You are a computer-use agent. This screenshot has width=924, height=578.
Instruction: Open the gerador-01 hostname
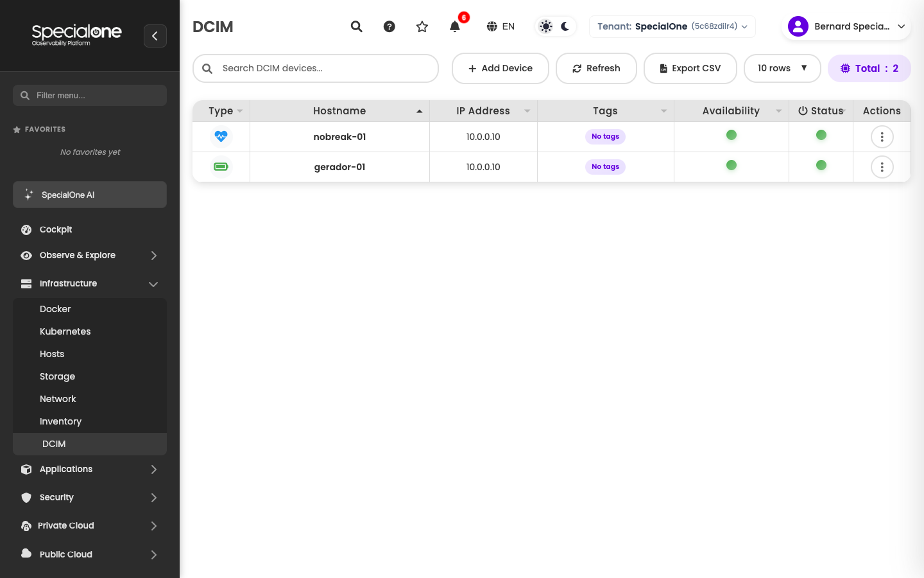pyautogui.click(x=339, y=167)
